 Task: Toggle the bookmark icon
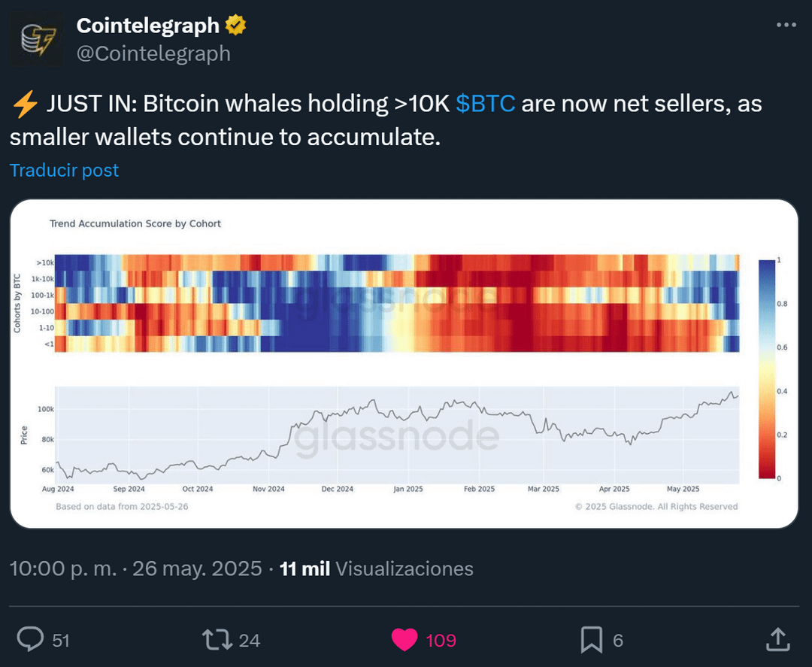(591, 640)
